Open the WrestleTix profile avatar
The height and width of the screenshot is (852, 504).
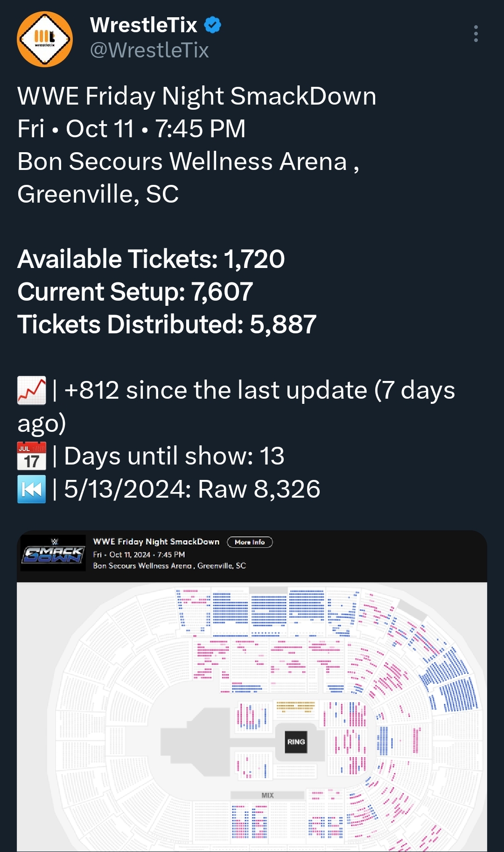(x=45, y=39)
